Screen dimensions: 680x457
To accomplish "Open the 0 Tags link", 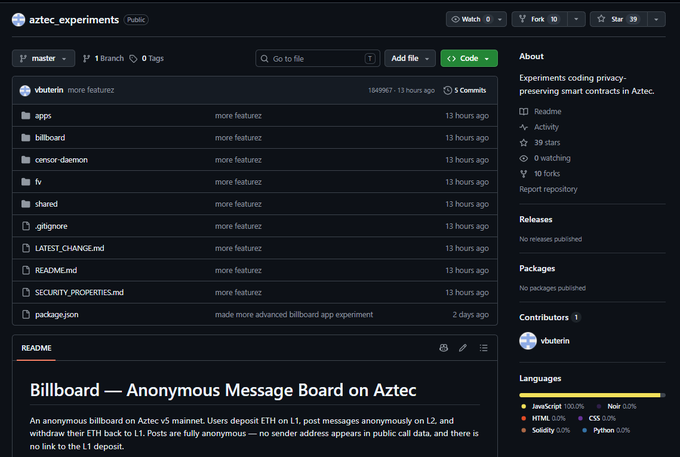I will click(x=147, y=59).
